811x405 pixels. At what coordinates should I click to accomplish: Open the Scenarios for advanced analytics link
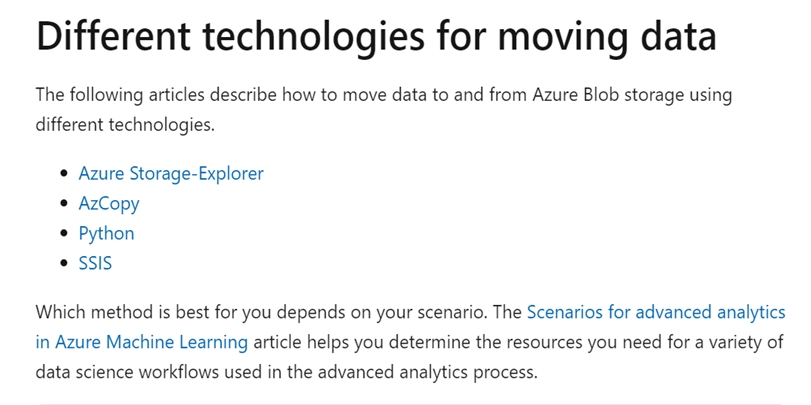[x=655, y=312]
